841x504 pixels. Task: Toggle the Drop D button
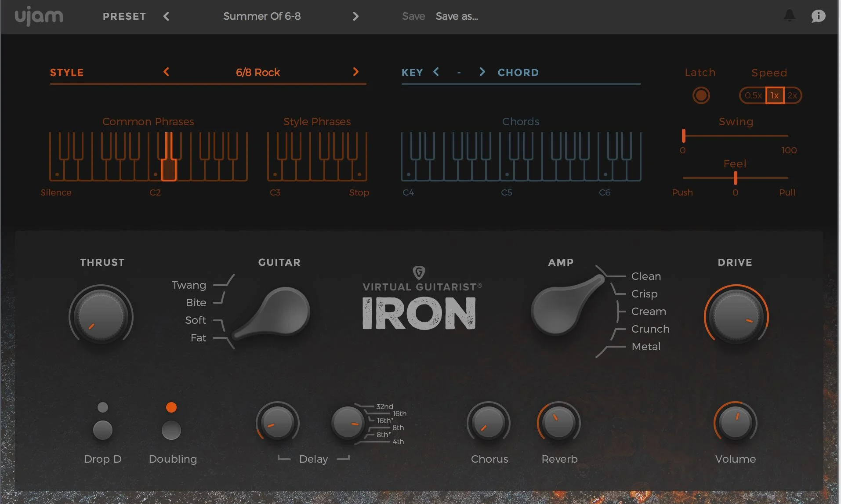(x=102, y=430)
